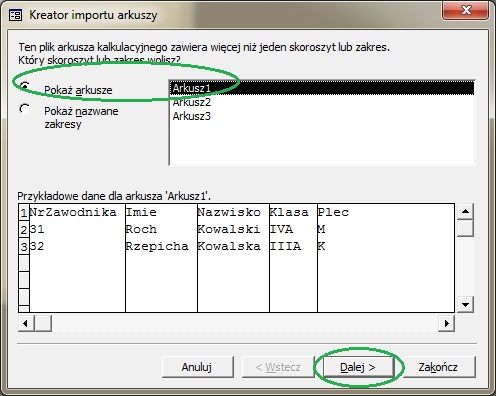Click the '< Wstecz' button

tap(278, 367)
